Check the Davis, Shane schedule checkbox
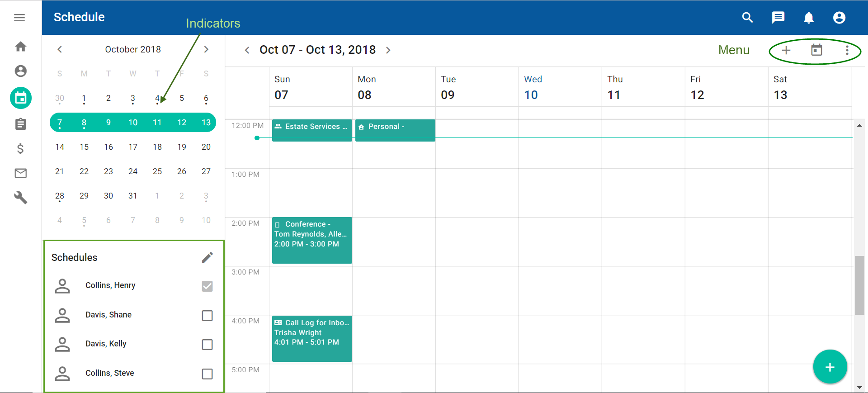This screenshot has height=393, width=868. (207, 315)
